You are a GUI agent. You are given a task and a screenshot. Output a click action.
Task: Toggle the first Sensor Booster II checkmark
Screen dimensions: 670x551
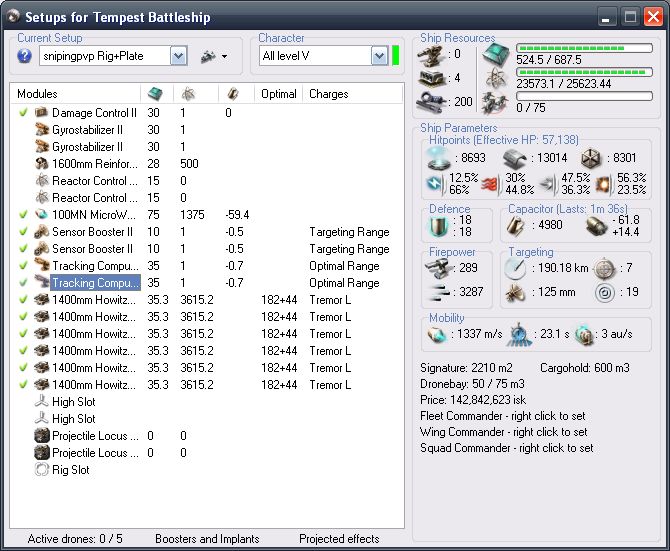24,232
